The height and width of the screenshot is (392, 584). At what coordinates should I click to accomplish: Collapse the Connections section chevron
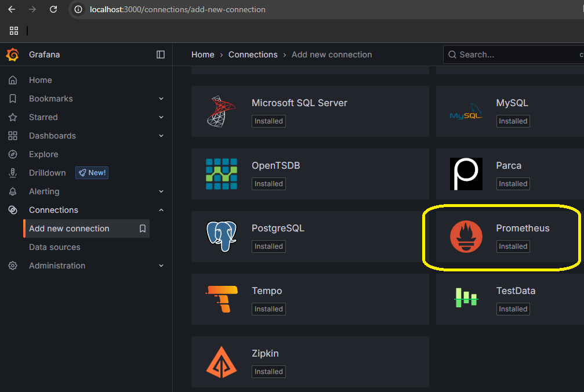click(x=161, y=210)
